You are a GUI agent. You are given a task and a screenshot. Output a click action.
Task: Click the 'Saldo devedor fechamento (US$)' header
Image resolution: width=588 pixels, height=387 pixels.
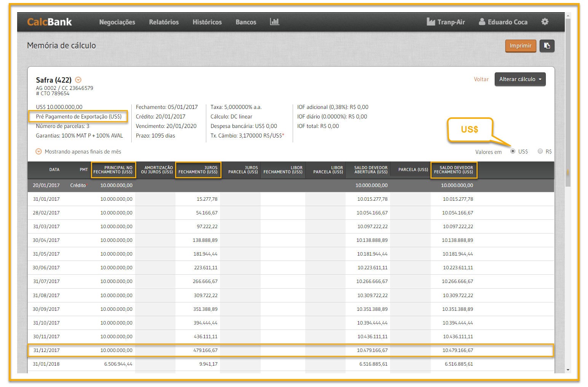tap(454, 170)
